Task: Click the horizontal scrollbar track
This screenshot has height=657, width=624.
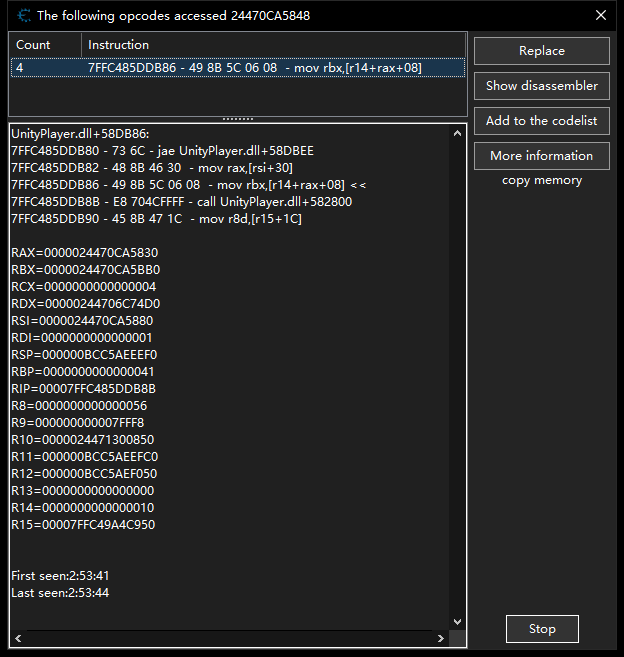Action: pos(230,638)
